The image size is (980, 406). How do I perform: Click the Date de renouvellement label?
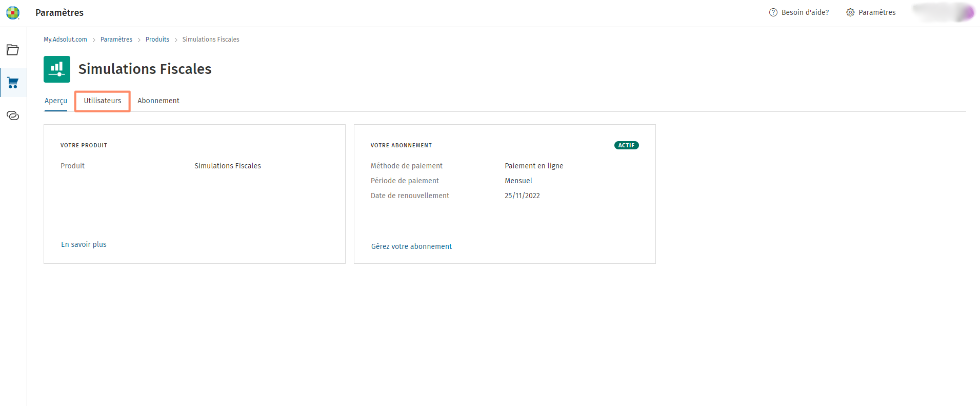410,196
